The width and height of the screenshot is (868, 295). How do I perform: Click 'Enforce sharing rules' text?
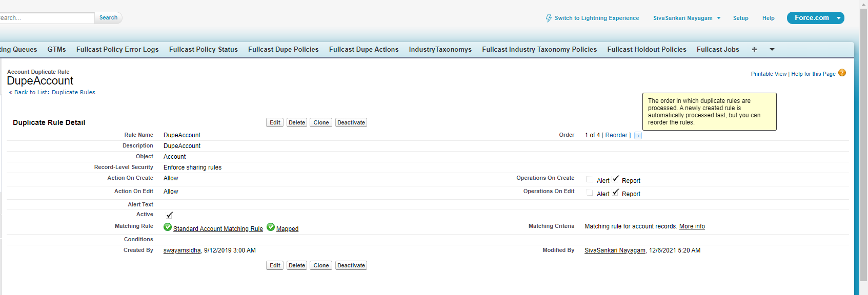pos(192,167)
